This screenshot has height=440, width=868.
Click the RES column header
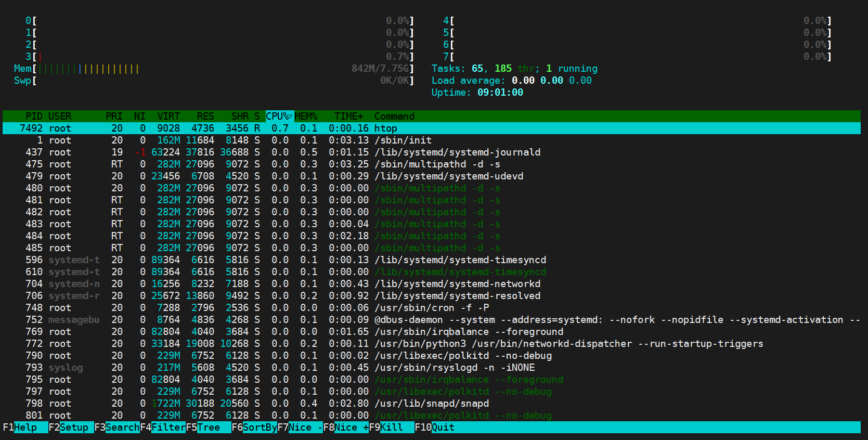[x=205, y=117]
